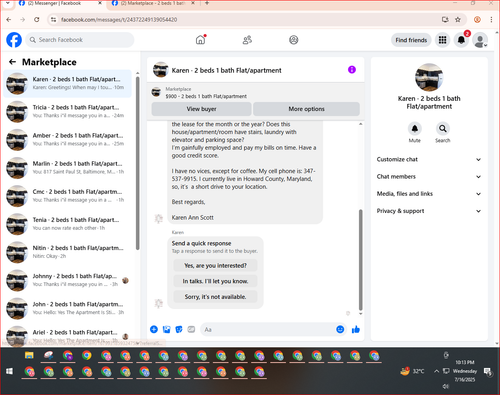
Task: Mute this conversation using bell icon
Action: tap(414, 128)
